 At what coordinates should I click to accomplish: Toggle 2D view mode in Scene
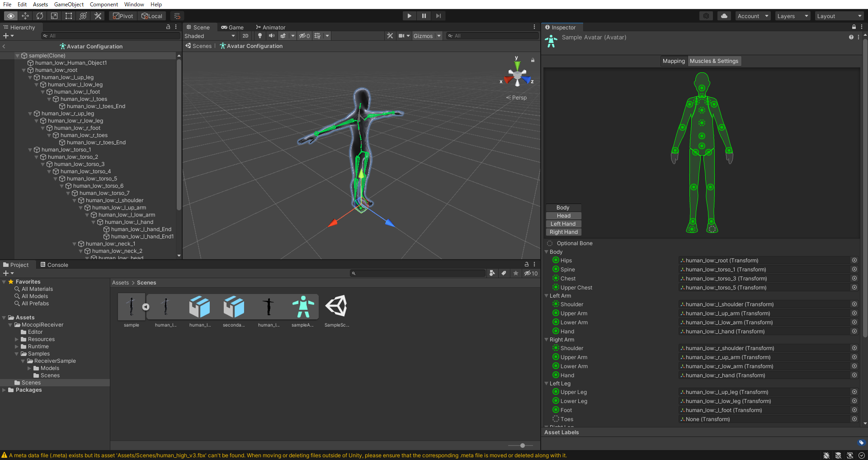(x=245, y=36)
